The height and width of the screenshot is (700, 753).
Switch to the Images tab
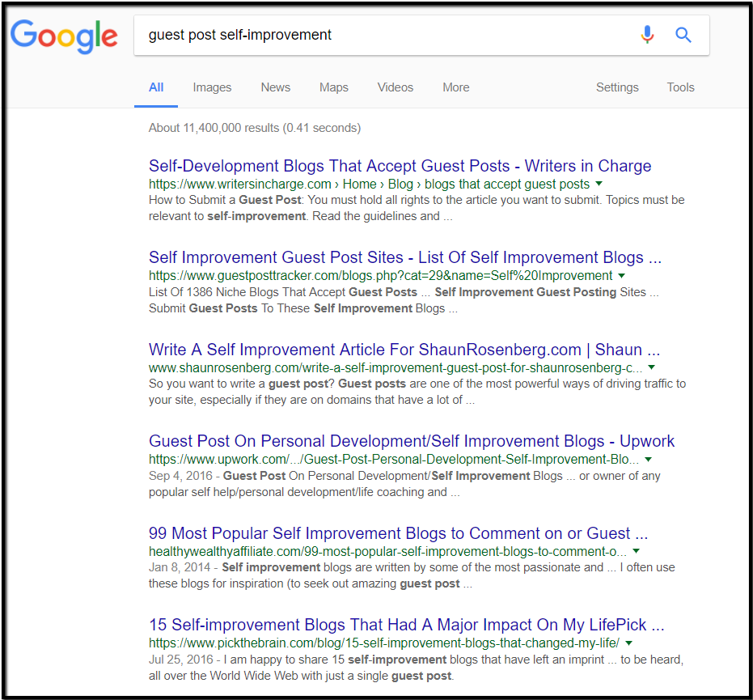(212, 87)
